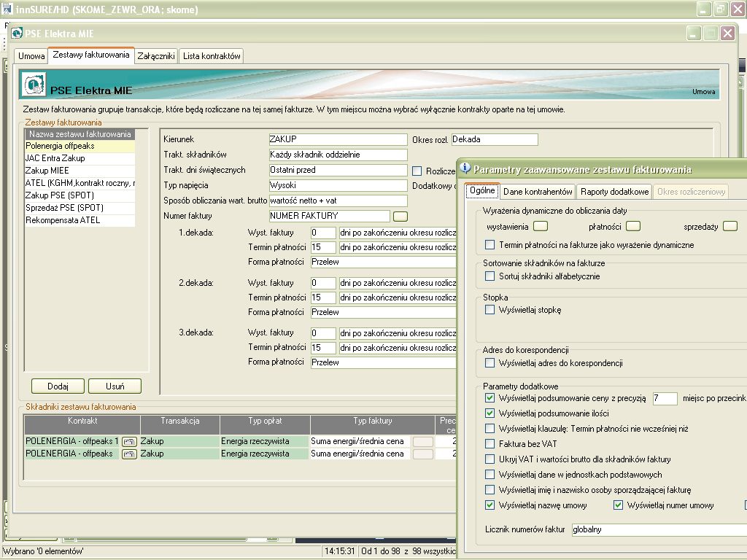Image resolution: width=747 pixels, height=560 pixels.
Task: Open contract details icon for POLENERGIA - offpeaks 1
Action: [129, 441]
